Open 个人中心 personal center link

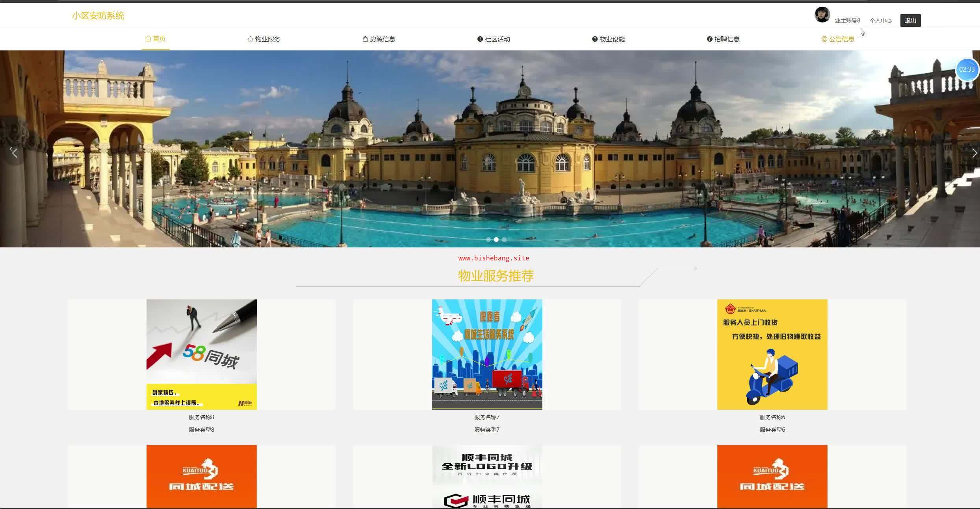880,20
